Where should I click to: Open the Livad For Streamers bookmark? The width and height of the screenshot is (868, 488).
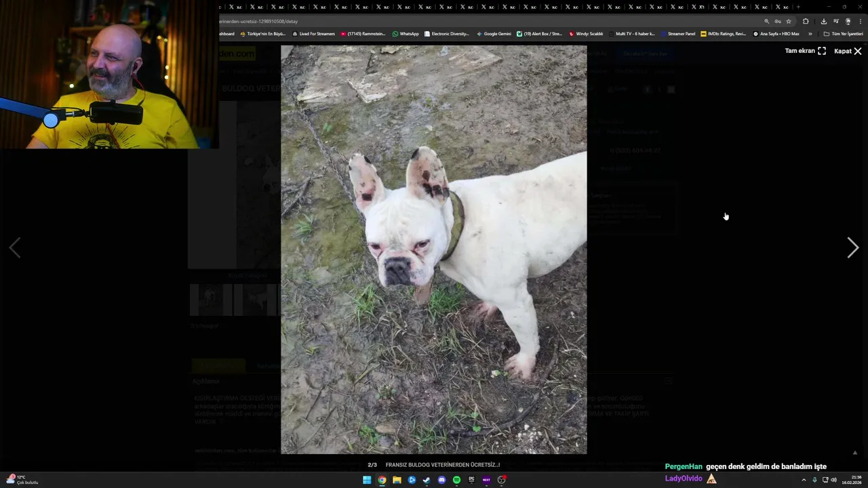tap(314, 33)
